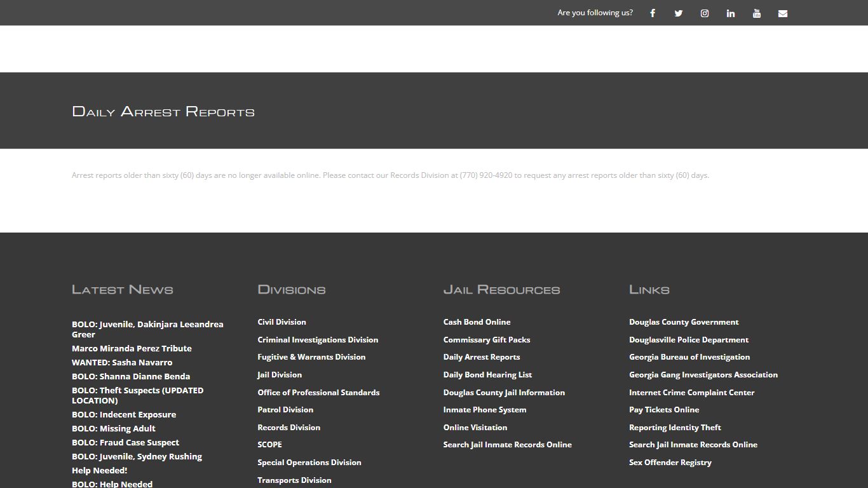Visit Georgia Bureau of Investigation link
The width and height of the screenshot is (868, 488).
click(689, 357)
